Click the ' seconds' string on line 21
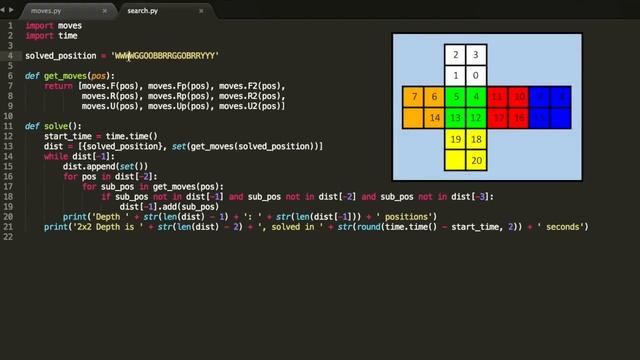 point(560,227)
